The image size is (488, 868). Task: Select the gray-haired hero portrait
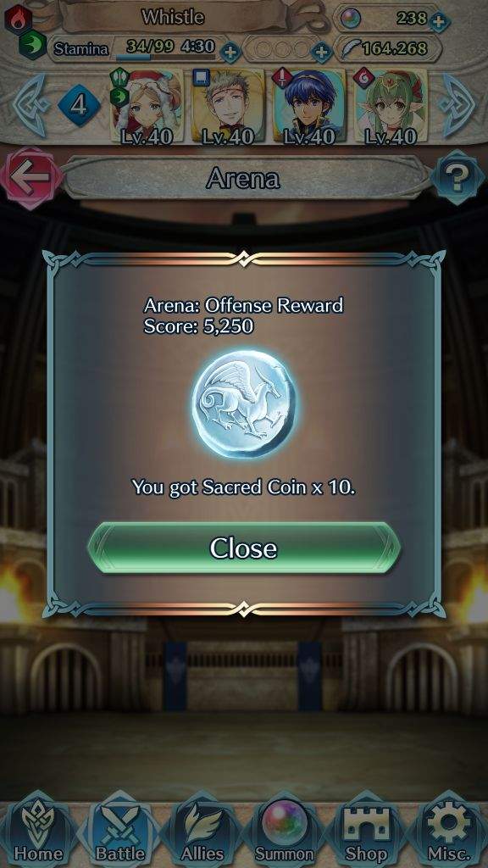(228, 106)
